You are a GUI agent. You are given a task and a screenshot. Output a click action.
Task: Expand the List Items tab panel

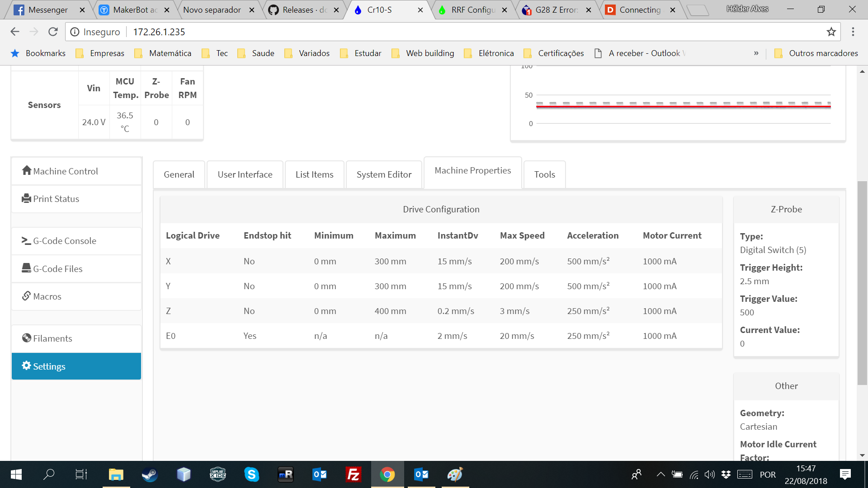coord(314,174)
